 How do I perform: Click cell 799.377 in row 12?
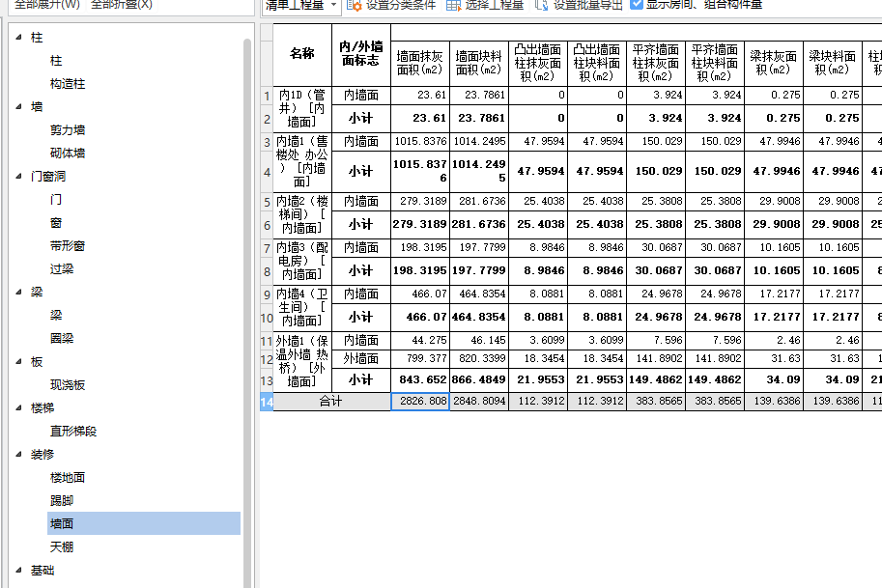(420, 358)
